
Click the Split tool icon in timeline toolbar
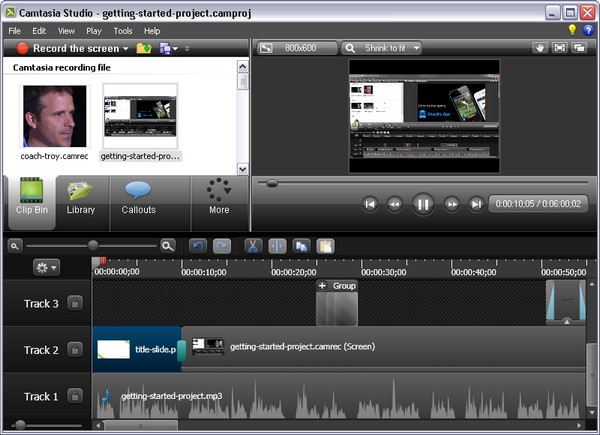(x=277, y=245)
